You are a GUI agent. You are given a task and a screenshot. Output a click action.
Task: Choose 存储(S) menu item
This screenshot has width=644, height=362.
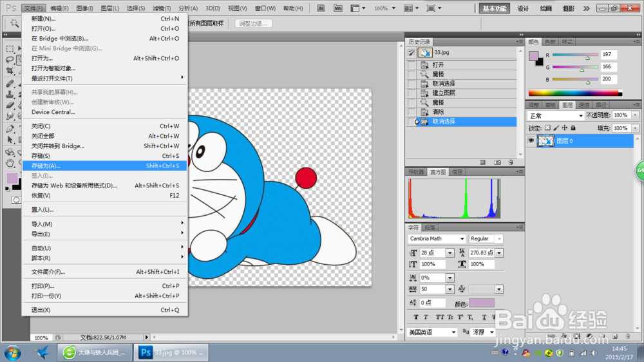pyautogui.click(x=105, y=156)
